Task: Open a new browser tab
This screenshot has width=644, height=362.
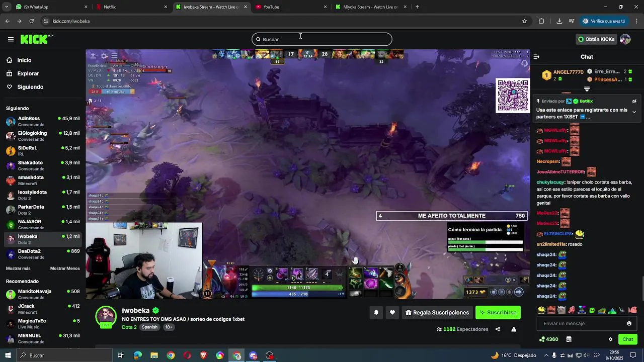Action: [x=417, y=7]
